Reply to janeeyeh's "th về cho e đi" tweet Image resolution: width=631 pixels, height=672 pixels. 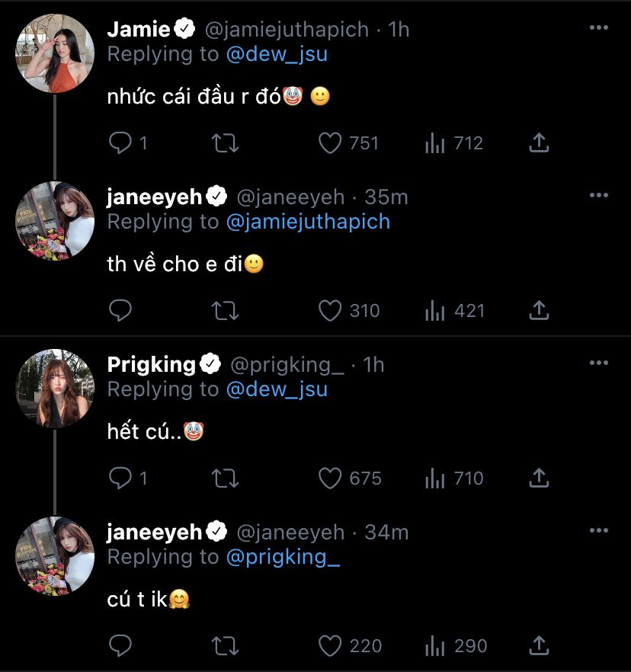click(121, 311)
